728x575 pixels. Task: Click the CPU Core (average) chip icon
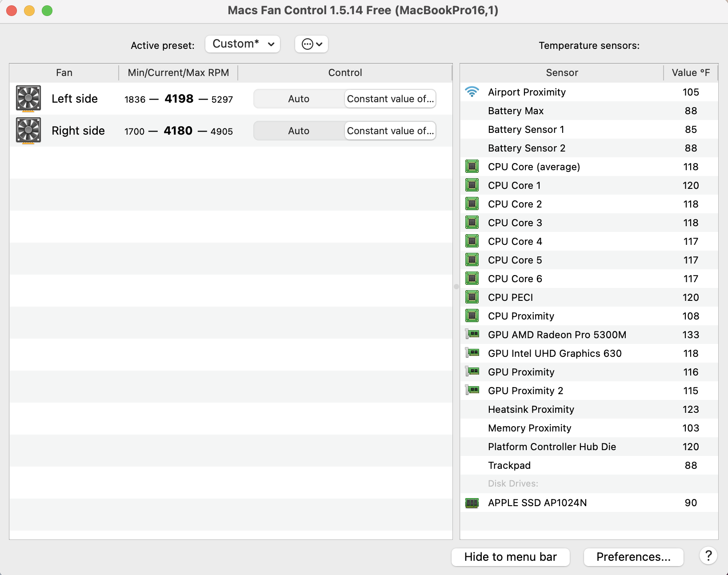472,167
